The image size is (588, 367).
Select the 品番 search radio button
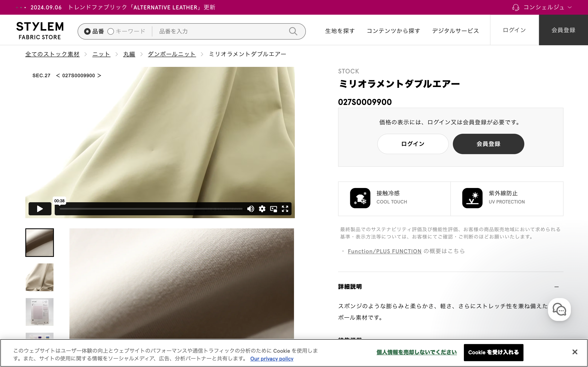click(x=87, y=31)
